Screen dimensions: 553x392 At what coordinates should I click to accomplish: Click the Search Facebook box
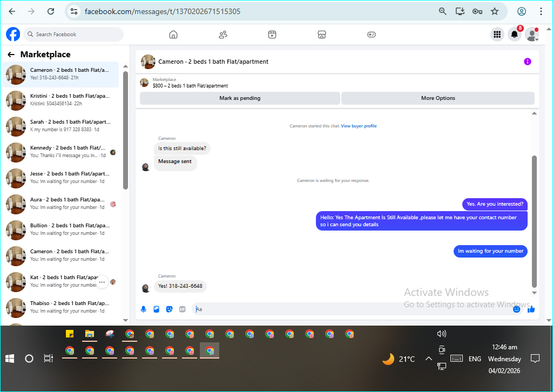coord(73,34)
